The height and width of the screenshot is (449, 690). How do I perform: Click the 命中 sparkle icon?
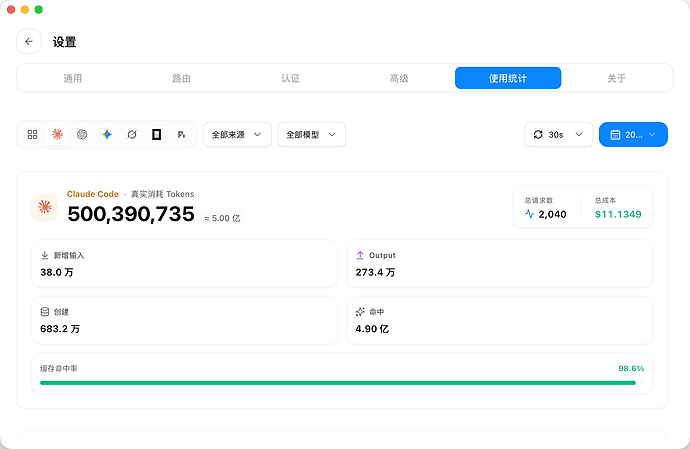(360, 312)
